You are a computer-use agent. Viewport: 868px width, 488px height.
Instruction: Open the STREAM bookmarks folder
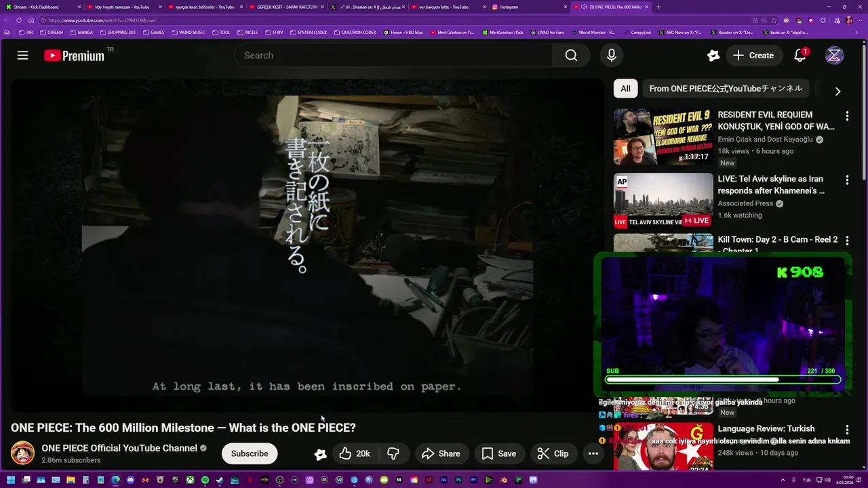pyautogui.click(x=52, y=33)
